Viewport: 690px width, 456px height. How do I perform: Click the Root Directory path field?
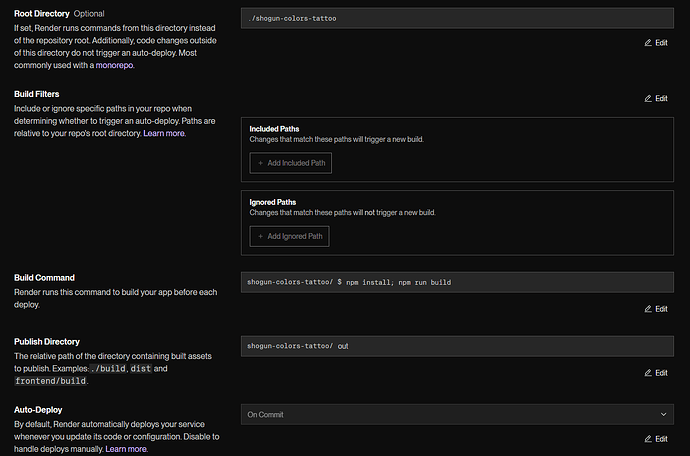pos(457,18)
